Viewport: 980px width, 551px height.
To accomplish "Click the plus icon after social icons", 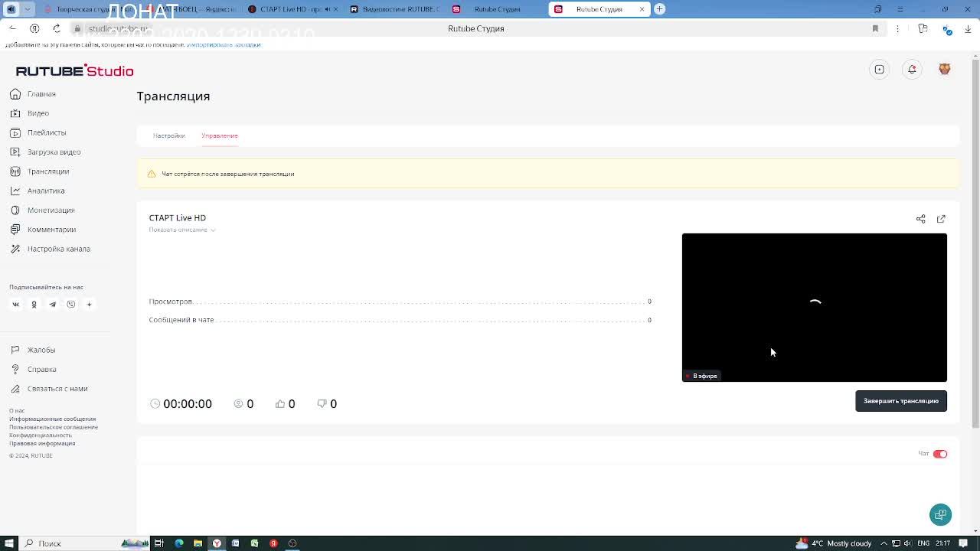I will pos(89,305).
